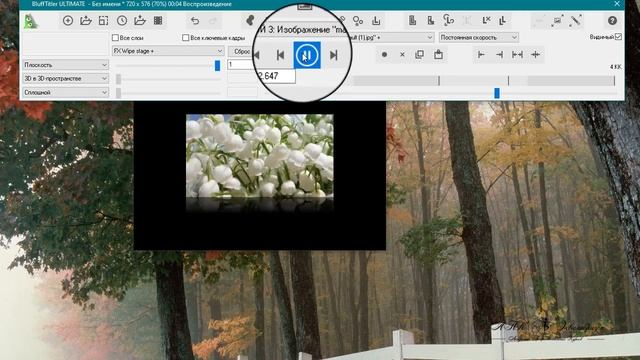Viewport: 640px width, 360px height.
Task: Click the left-bracket arrow key alignment icon
Action: [x=481, y=54]
